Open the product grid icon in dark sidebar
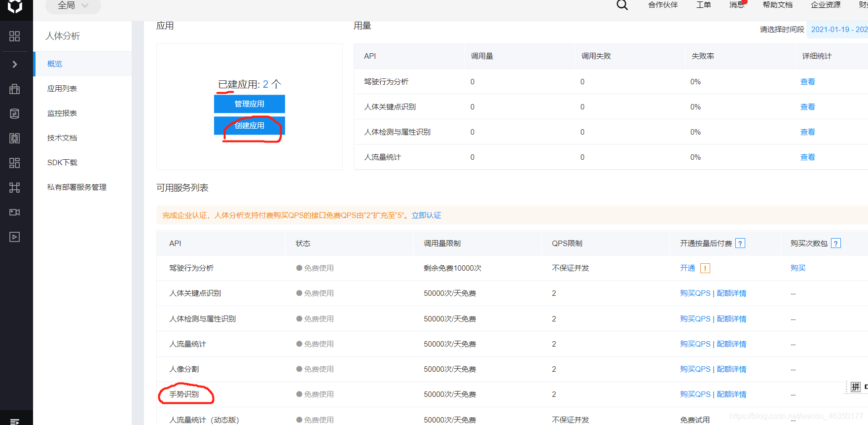The width and height of the screenshot is (868, 425). 15,36
